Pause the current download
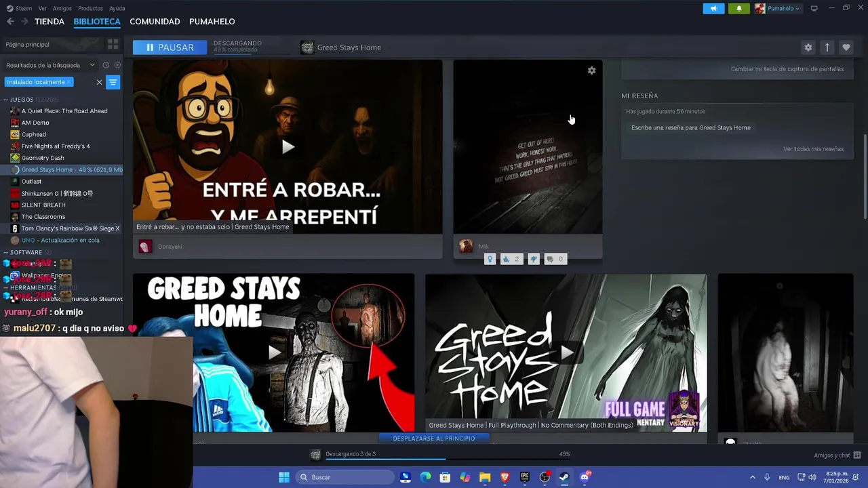Viewport: 868px width, 488px height. (170, 47)
